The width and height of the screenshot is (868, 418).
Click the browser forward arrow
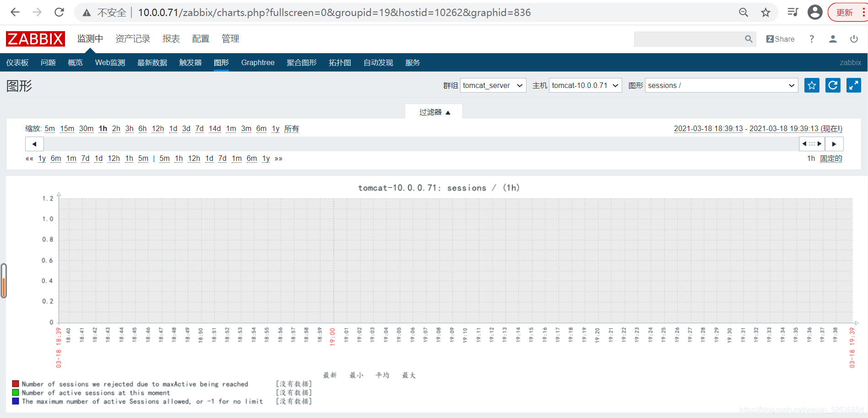(37, 12)
